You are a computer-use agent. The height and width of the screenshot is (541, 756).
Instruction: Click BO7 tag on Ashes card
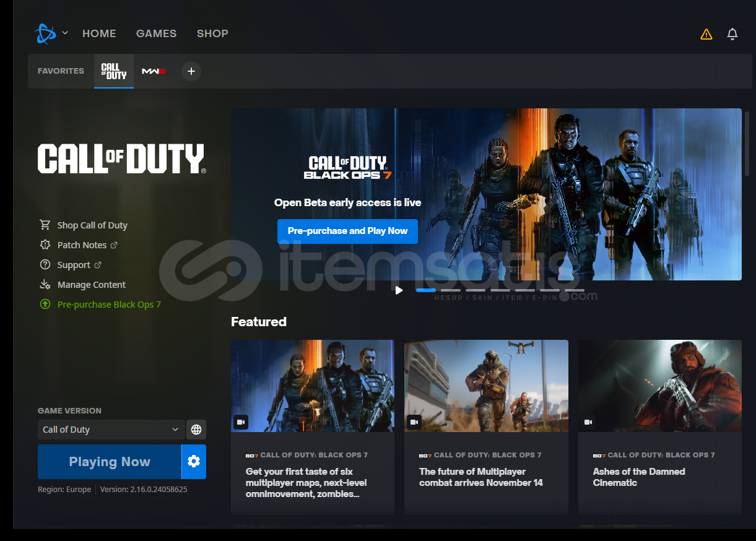599,455
